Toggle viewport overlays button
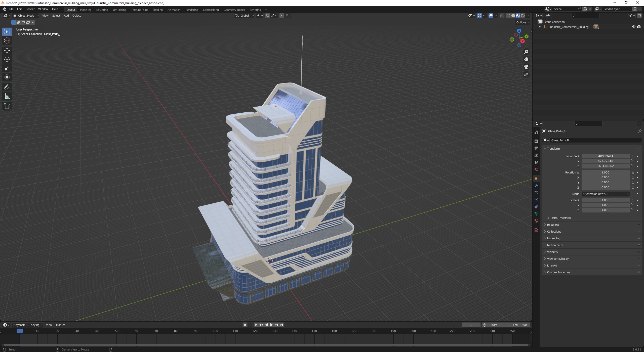The height and width of the screenshot is (352, 644). tap(491, 16)
